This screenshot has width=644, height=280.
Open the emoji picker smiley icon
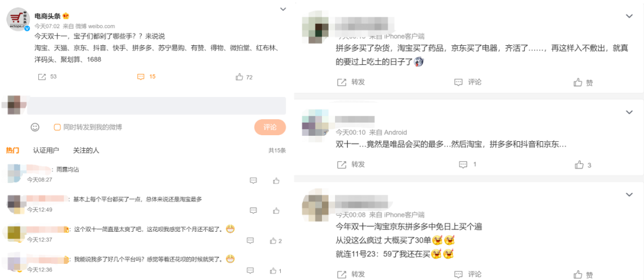(35, 127)
